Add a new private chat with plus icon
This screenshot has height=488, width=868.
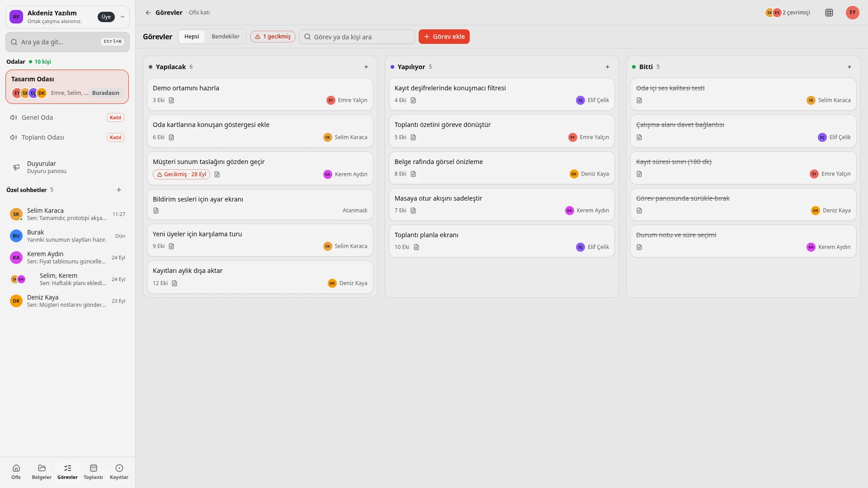(x=119, y=190)
